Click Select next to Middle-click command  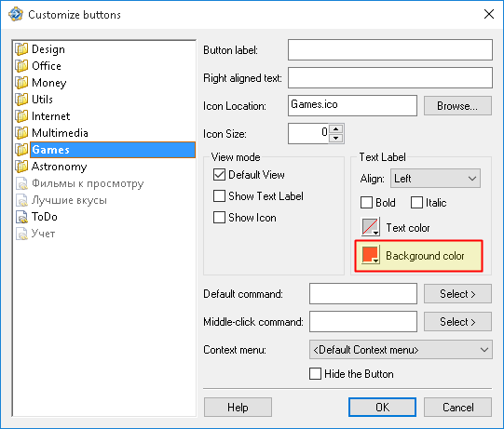(457, 321)
